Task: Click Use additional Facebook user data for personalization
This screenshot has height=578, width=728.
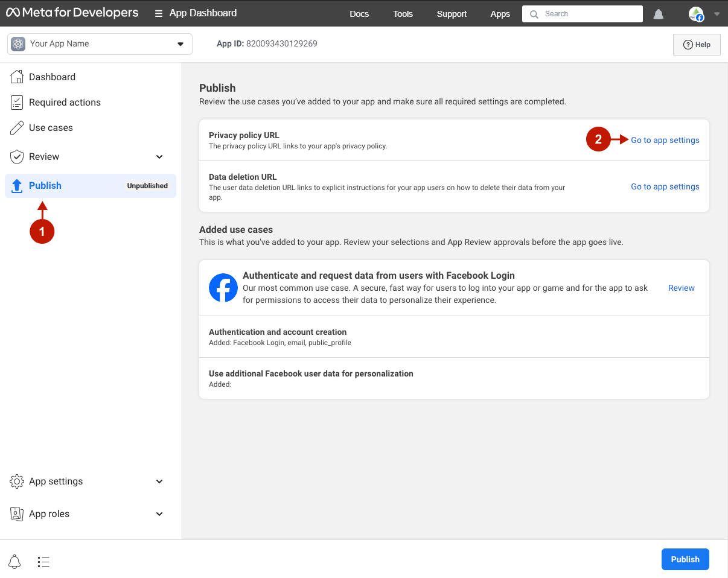Action: (311, 373)
